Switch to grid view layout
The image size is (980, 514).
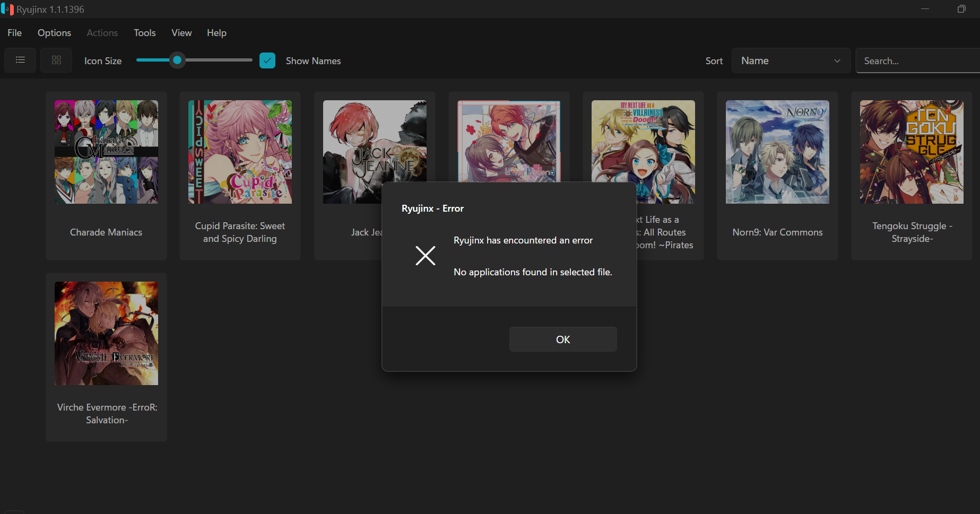point(56,60)
